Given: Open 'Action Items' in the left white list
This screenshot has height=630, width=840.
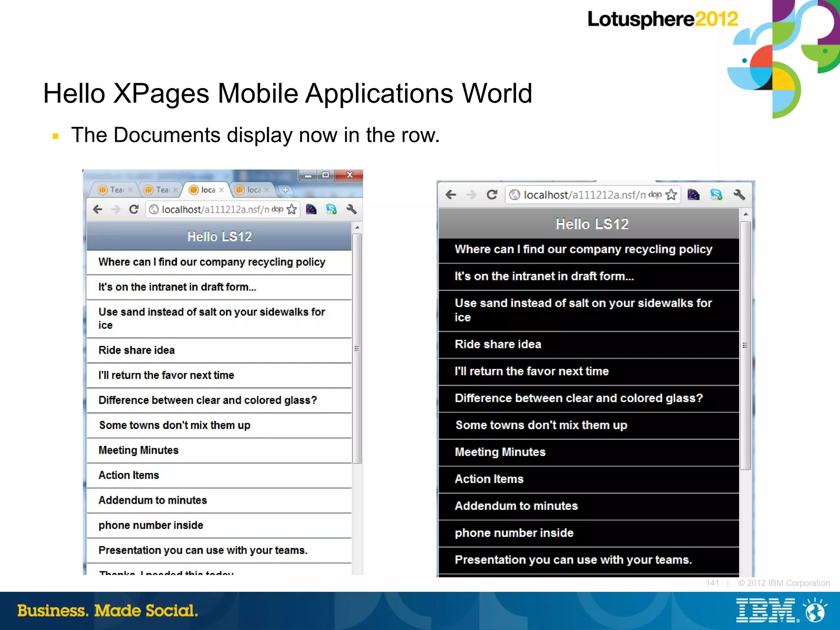Looking at the screenshot, I should 219,475.
